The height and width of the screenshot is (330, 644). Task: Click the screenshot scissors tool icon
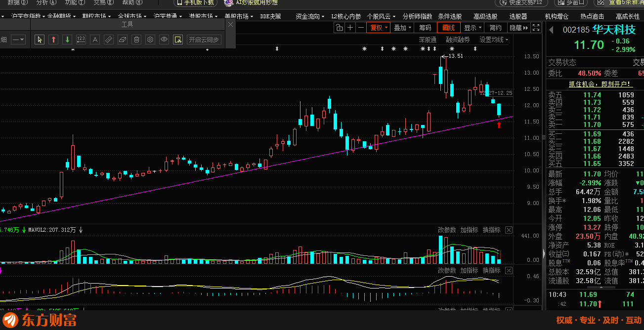click(x=178, y=40)
